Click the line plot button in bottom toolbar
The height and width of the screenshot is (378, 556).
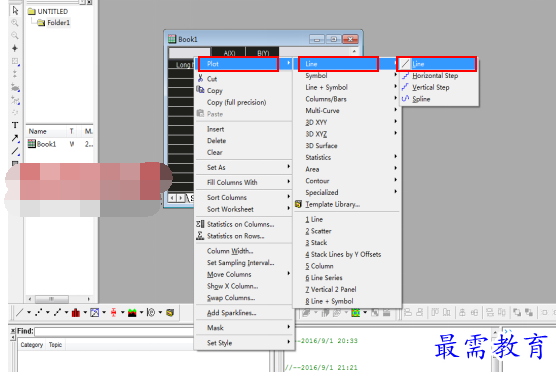click(x=20, y=312)
